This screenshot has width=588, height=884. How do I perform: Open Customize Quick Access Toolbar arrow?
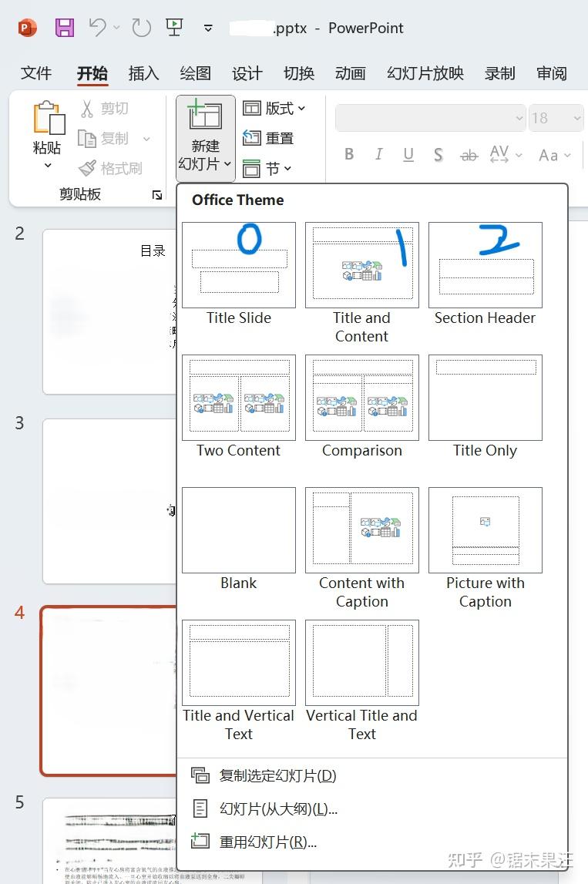coord(208,28)
